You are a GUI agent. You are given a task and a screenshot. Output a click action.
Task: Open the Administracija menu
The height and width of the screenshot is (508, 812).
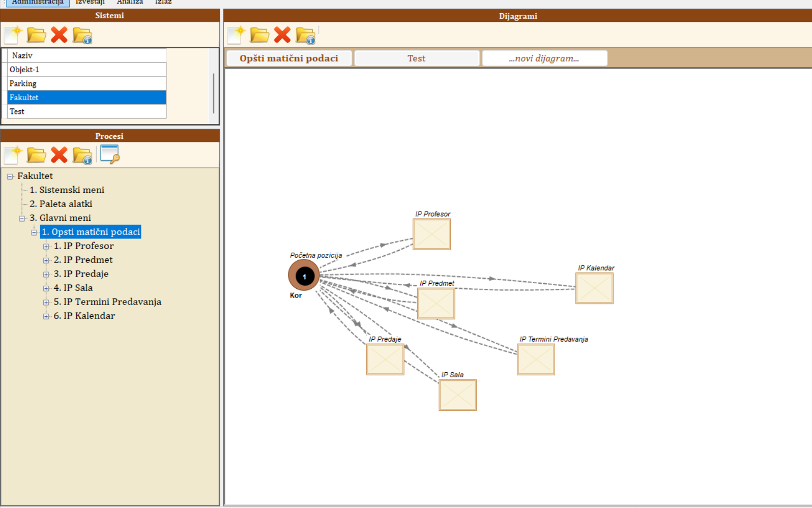click(38, 2)
